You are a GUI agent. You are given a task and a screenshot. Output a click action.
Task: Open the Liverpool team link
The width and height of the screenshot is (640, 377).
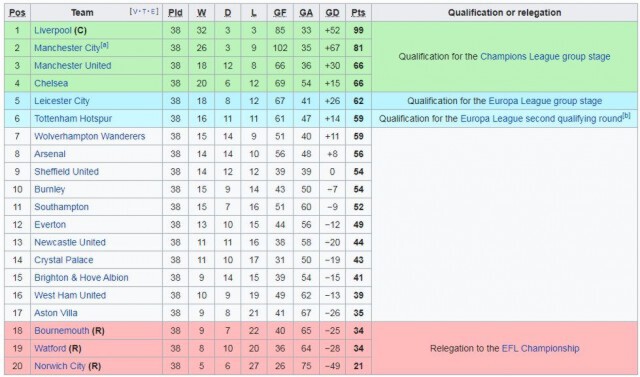(x=53, y=31)
